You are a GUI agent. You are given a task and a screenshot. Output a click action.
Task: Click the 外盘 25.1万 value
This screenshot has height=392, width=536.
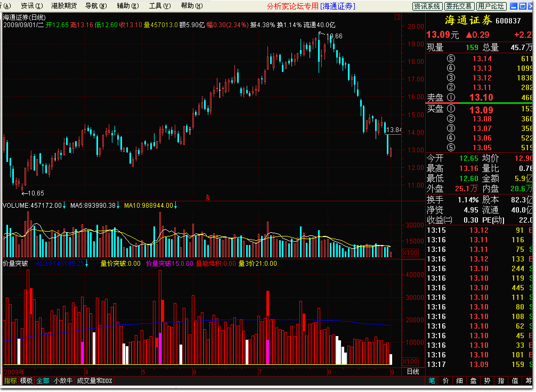(x=466, y=189)
